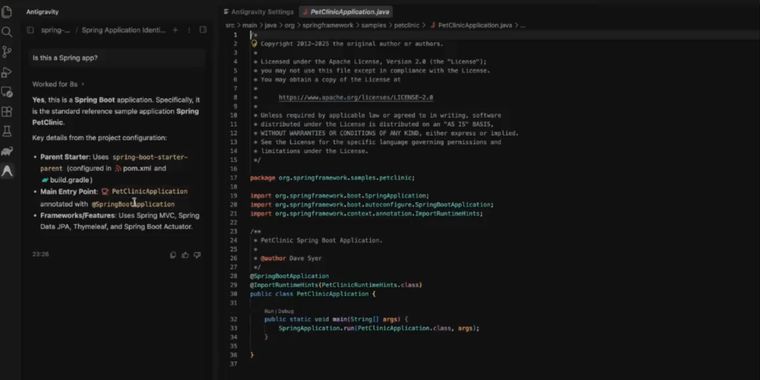Click @SpringBootApplication annotation on line 28
The width and height of the screenshot is (760, 380).
coord(289,276)
